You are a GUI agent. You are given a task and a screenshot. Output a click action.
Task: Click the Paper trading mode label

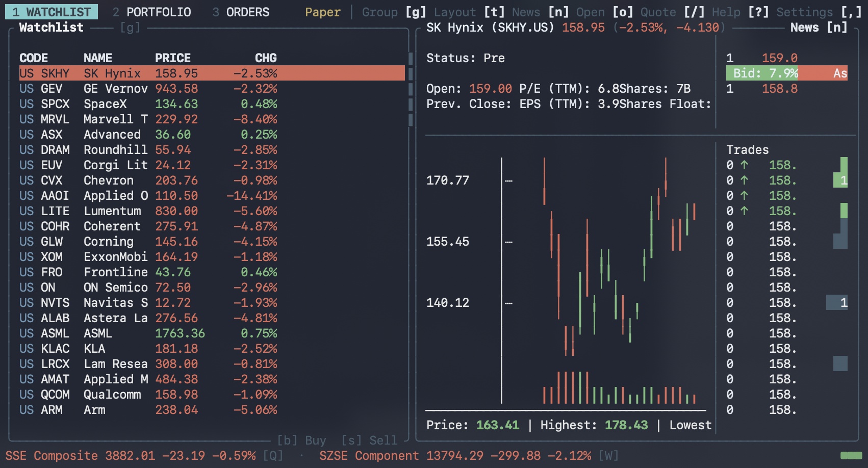click(323, 12)
